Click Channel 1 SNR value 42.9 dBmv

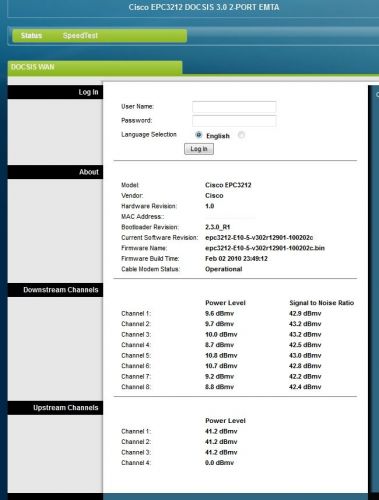[x=305, y=314]
